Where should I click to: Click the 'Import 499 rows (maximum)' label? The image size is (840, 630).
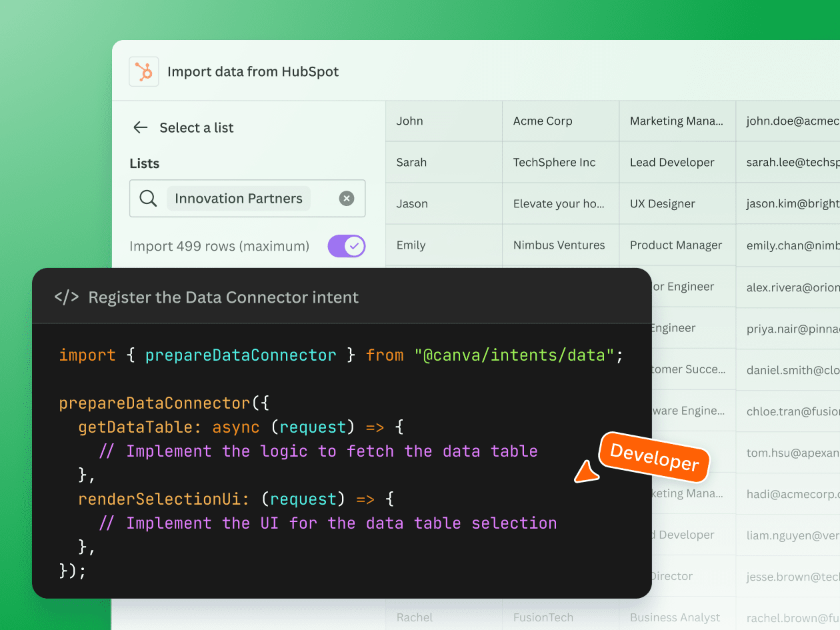219,246
